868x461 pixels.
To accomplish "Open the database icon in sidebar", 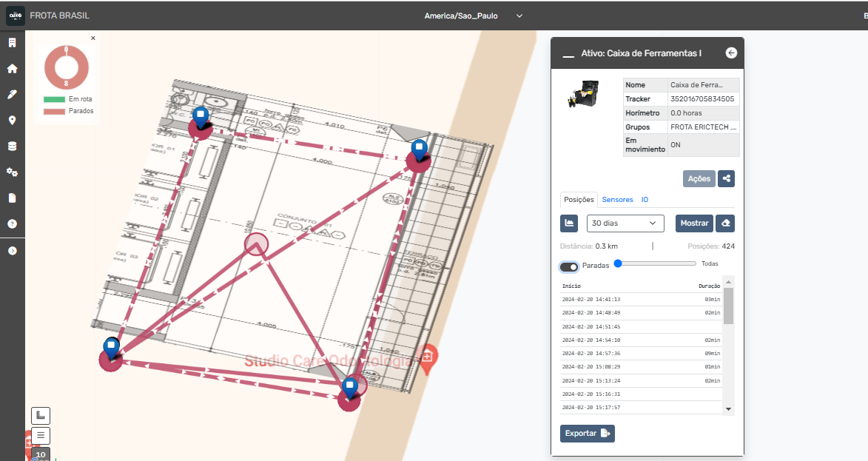I will (x=12, y=147).
